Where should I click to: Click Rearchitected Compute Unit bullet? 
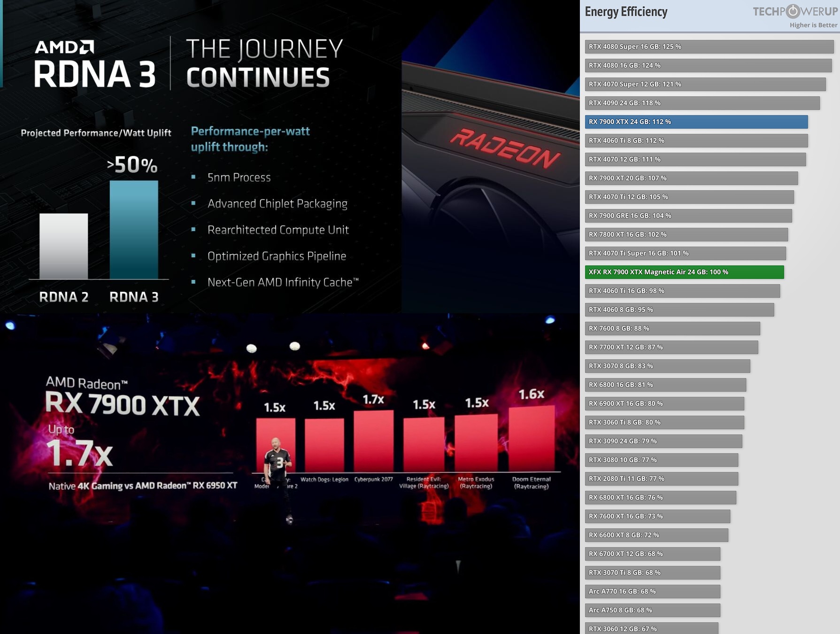278,230
